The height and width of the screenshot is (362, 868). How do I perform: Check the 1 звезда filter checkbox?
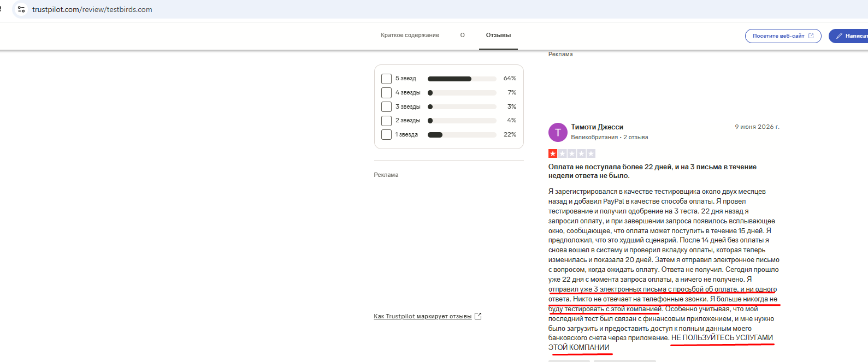(386, 134)
